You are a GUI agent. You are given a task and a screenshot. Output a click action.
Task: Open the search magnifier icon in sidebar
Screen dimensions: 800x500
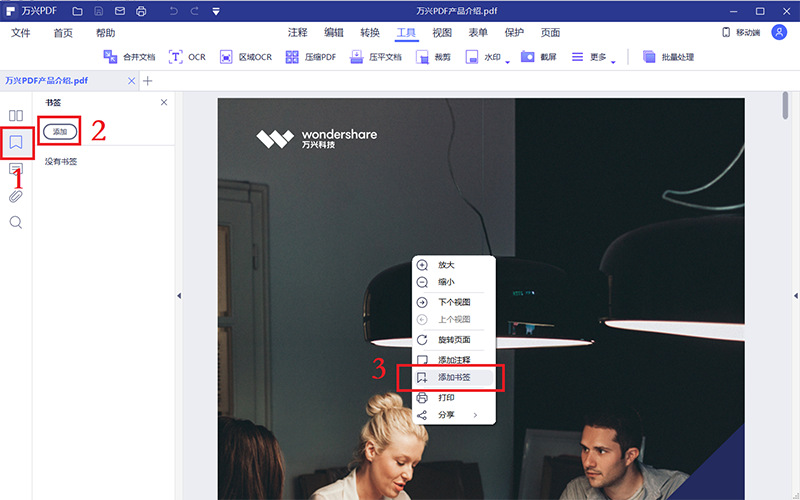[16, 222]
